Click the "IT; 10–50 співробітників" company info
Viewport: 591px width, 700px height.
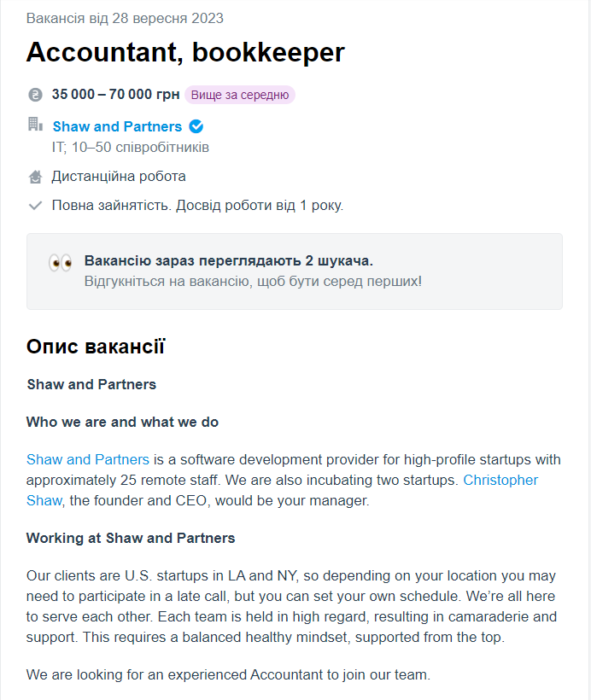tap(131, 148)
